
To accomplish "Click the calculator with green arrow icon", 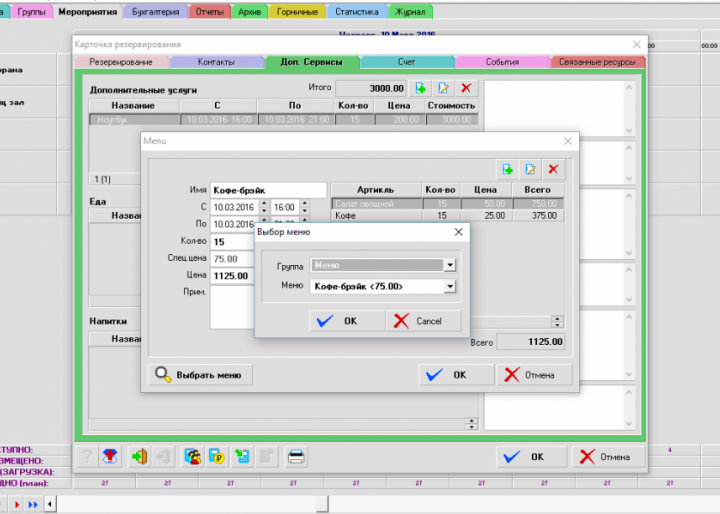I will pyautogui.click(x=242, y=457).
